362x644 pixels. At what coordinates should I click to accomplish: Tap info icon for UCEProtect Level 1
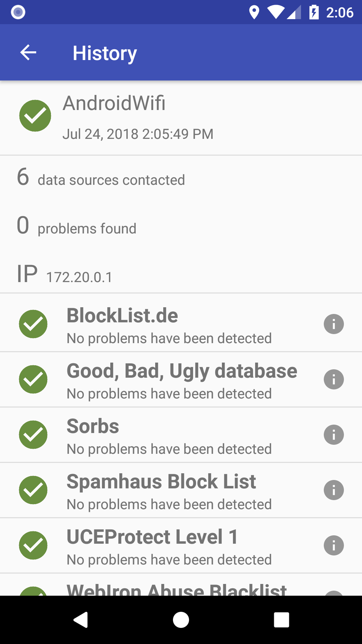coord(334,545)
